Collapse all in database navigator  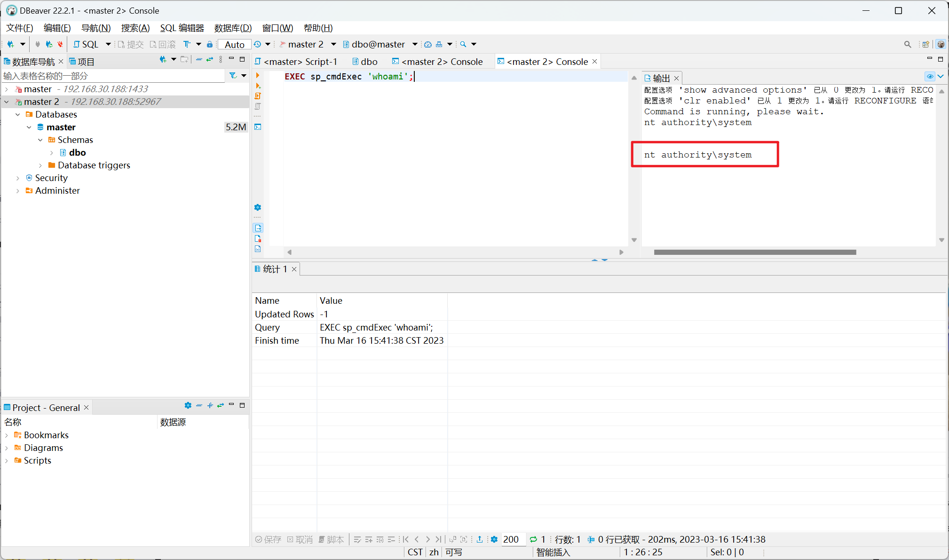[199, 59]
